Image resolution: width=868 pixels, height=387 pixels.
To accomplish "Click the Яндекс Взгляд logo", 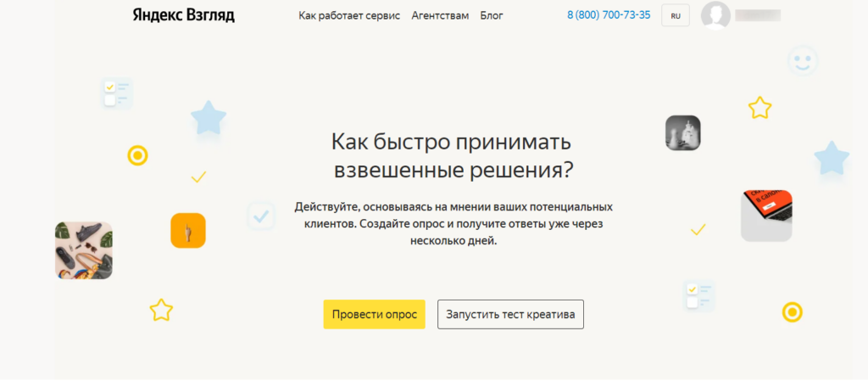I will click(x=184, y=15).
